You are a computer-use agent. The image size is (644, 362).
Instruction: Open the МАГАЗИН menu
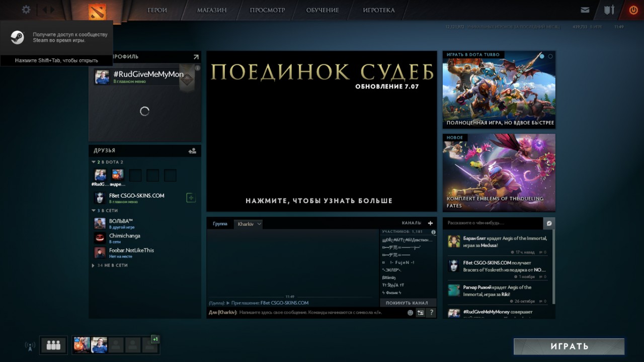click(212, 10)
